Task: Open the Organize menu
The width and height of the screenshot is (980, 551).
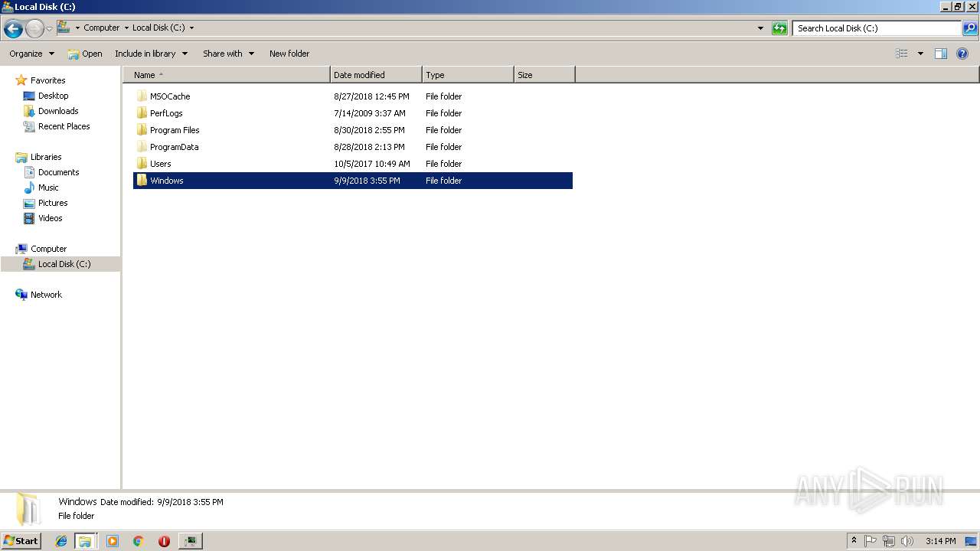Action: tap(31, 54)
